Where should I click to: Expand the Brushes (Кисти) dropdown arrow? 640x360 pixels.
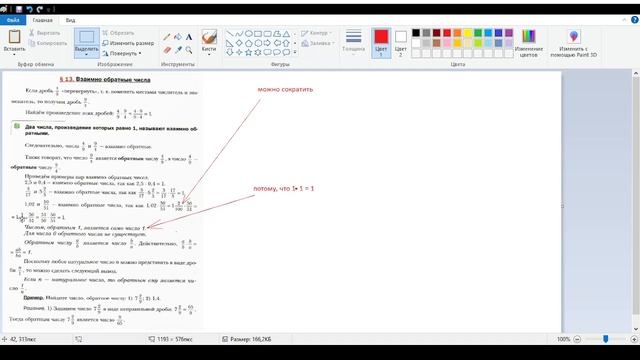pyautogui.click(x=209, y=55)
